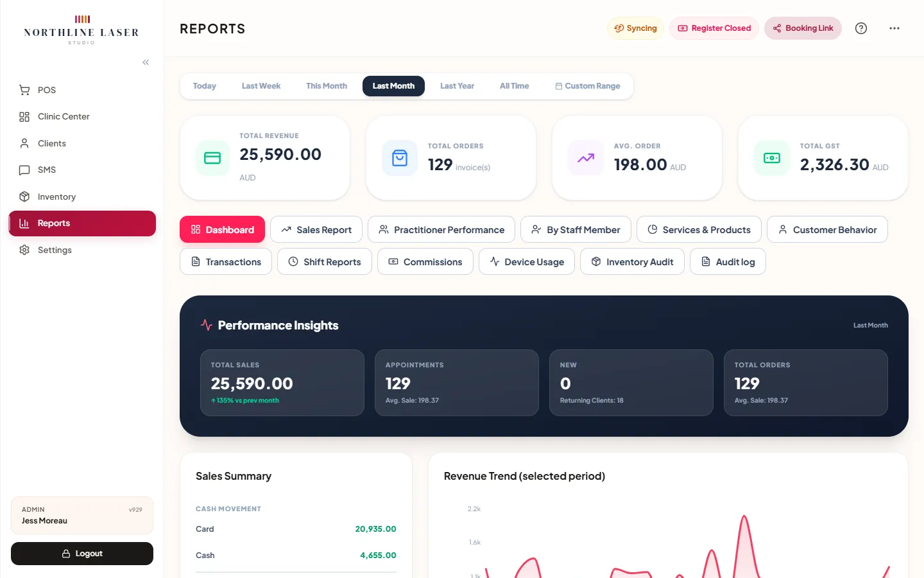Open the Transactions report
Image resolution: width=924 pixels, height=578 pixels.
(226, 261)
